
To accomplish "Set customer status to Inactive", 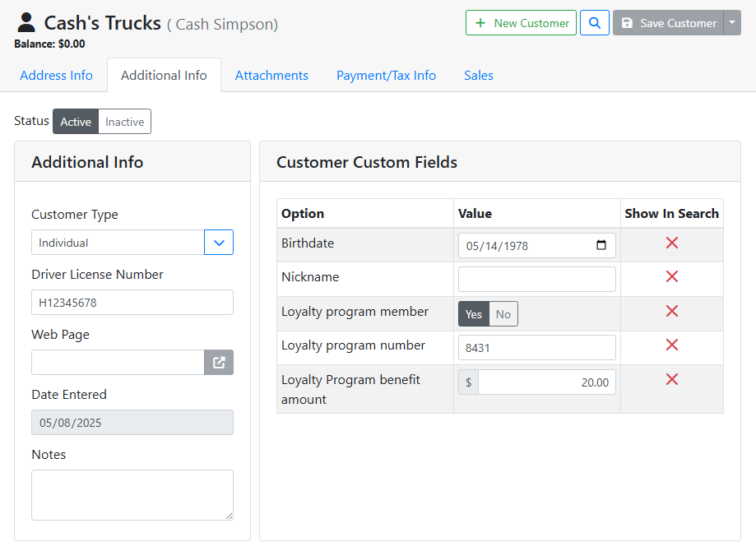I will pyautogui.click(x=124, y=122).
